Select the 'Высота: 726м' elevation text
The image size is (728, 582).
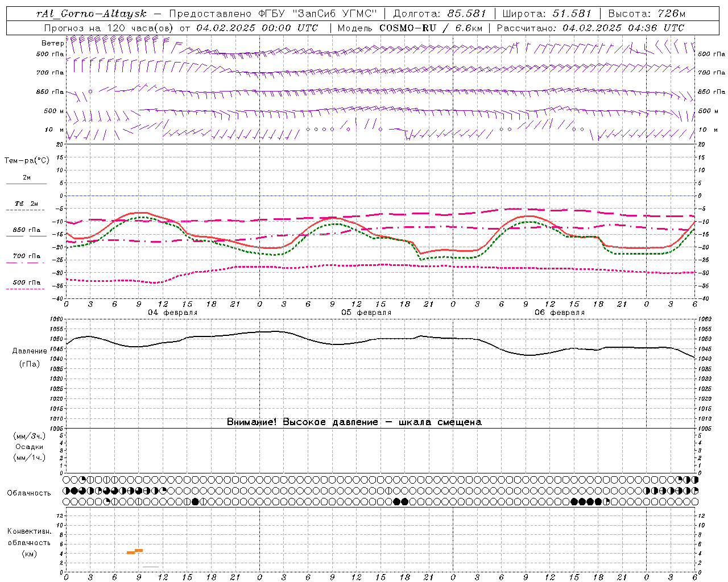click(647, 14)
